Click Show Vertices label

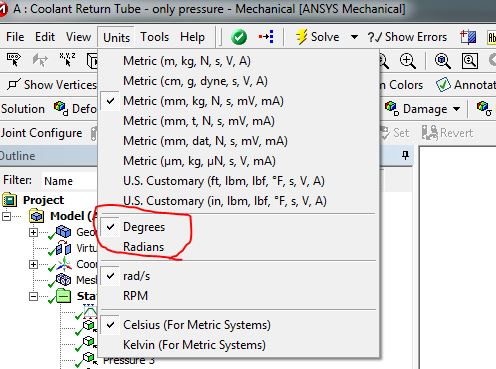pyautogui.click(x=60, y=85)
